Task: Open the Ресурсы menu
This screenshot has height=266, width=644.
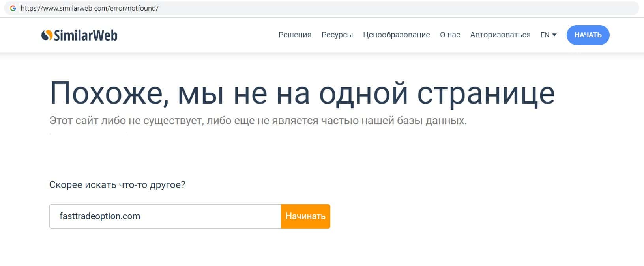Action: click(x=337, y=35)
